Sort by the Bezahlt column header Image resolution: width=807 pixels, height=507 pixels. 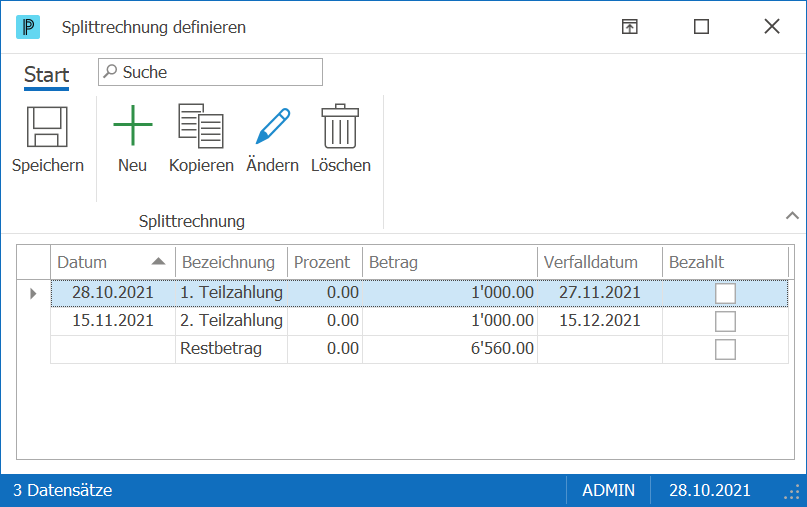725,262
